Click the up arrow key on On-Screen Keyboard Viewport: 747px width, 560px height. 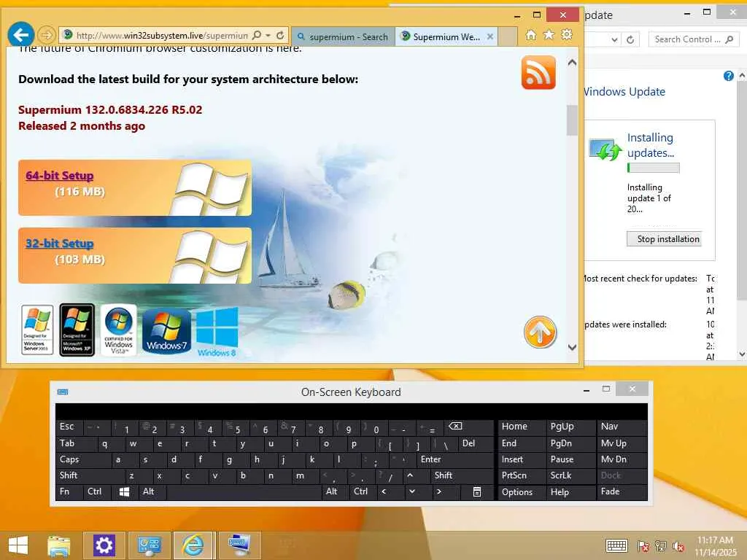(410, 475)
